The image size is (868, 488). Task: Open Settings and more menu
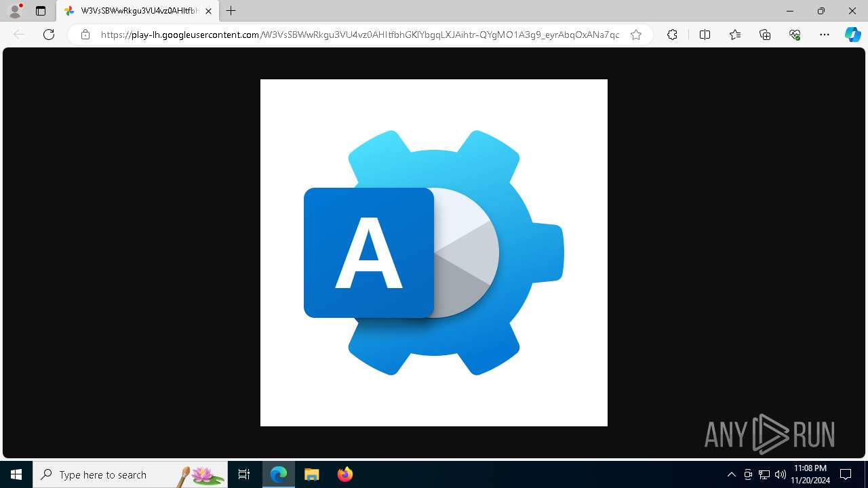click(x=825, y=35)
